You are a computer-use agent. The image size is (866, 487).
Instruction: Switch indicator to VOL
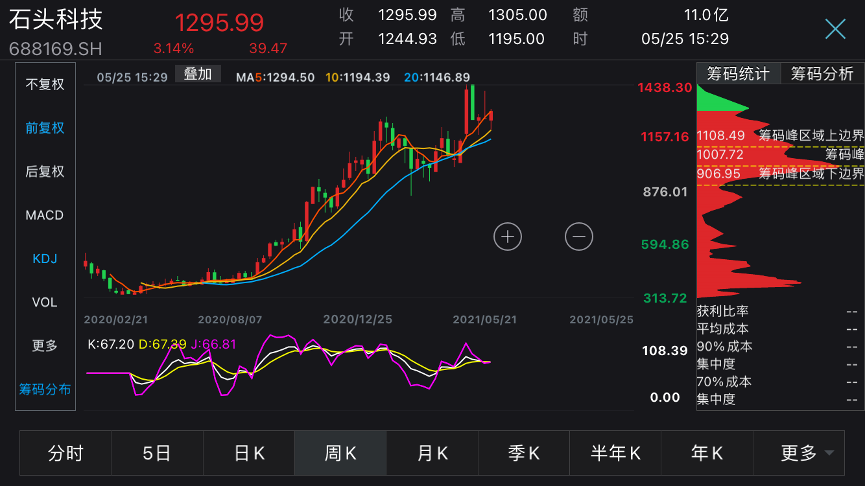tap(45, 302)
